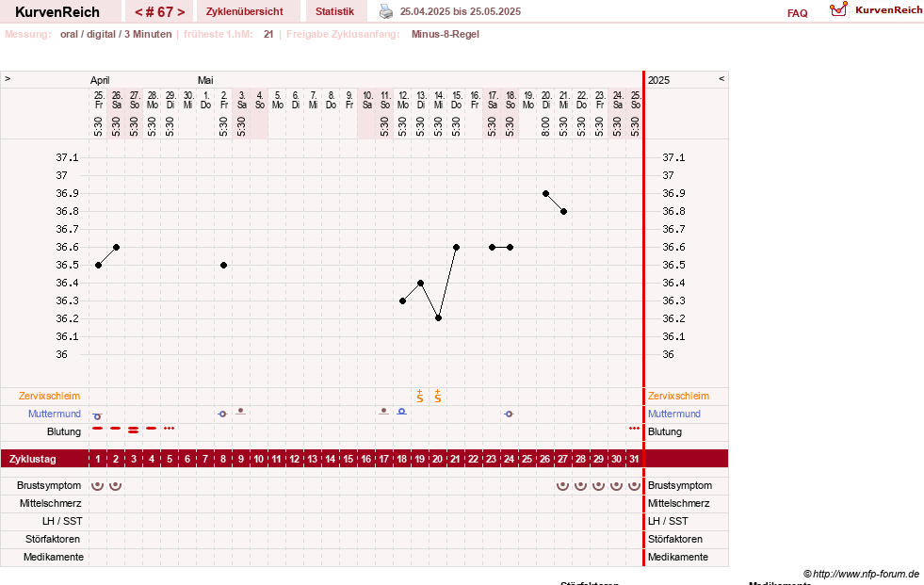Click the date header 25. Fr
The image size is (924, 585).
click(98, 100)
